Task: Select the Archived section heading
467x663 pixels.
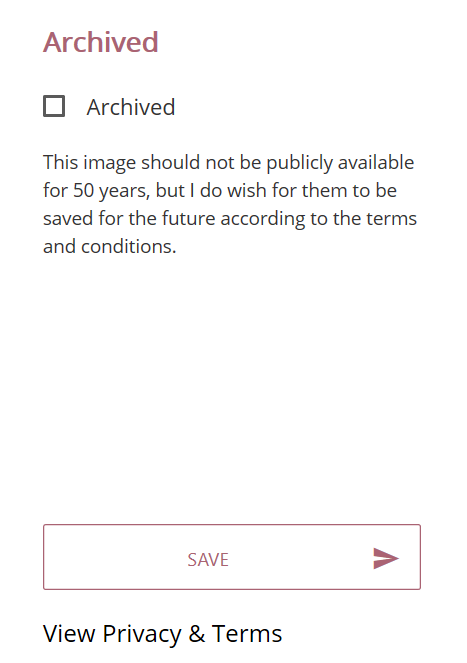Action: [x=101, y=42]
